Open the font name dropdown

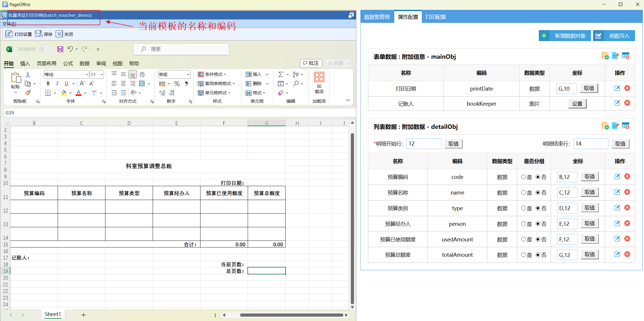pyautogui.click(x=87, y=75)
